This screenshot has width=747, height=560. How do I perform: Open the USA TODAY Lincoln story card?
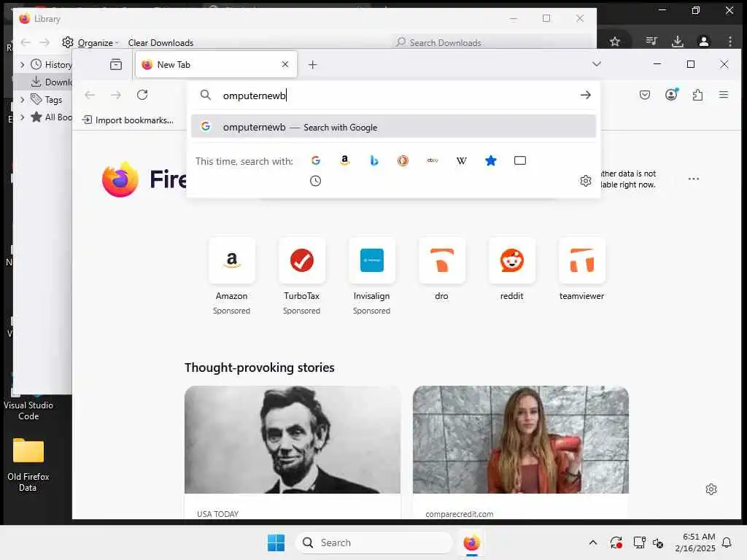(x=293, y=452)
